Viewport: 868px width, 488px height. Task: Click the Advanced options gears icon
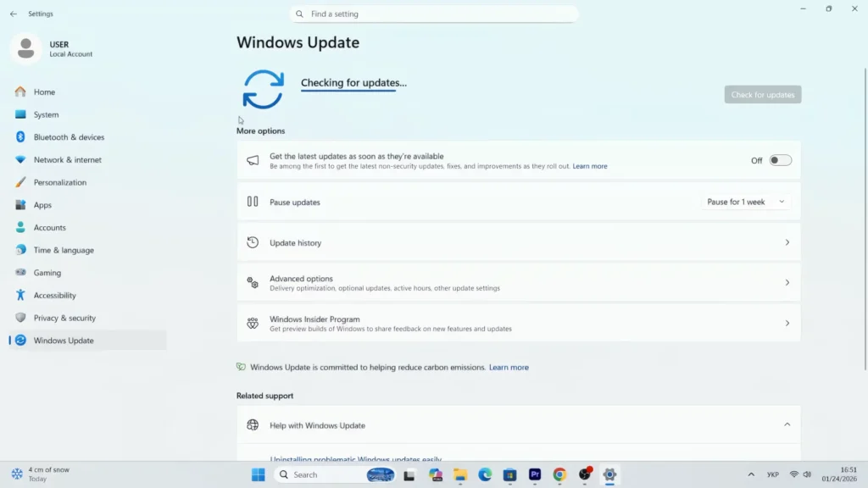click(253, 283)
